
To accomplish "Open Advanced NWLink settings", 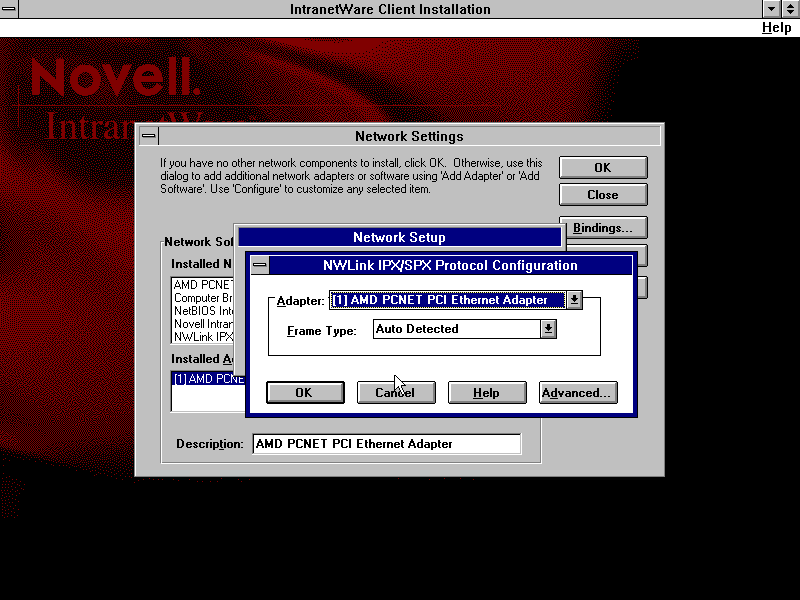I will (x=578, y=392).
